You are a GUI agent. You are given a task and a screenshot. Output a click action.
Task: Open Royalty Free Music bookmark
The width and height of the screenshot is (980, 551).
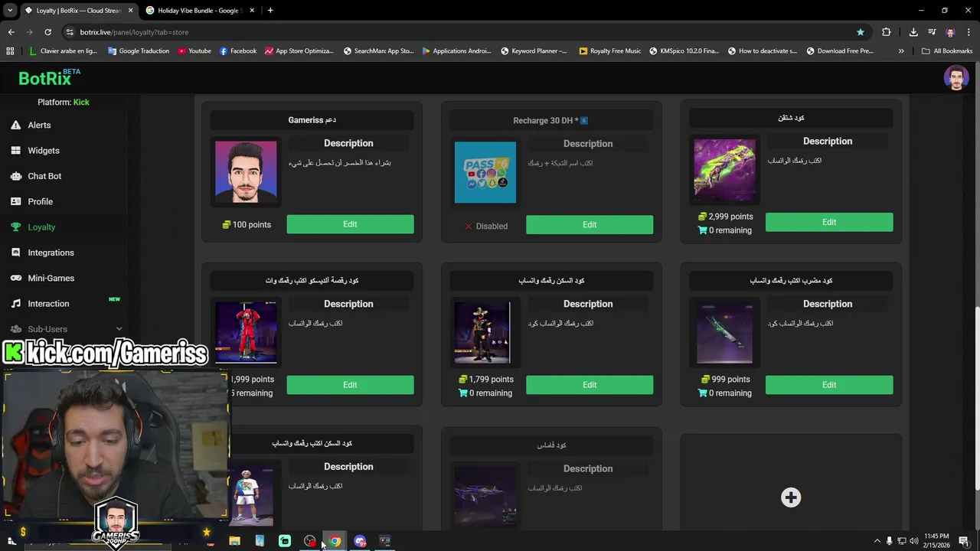click(x=610, y=51)
